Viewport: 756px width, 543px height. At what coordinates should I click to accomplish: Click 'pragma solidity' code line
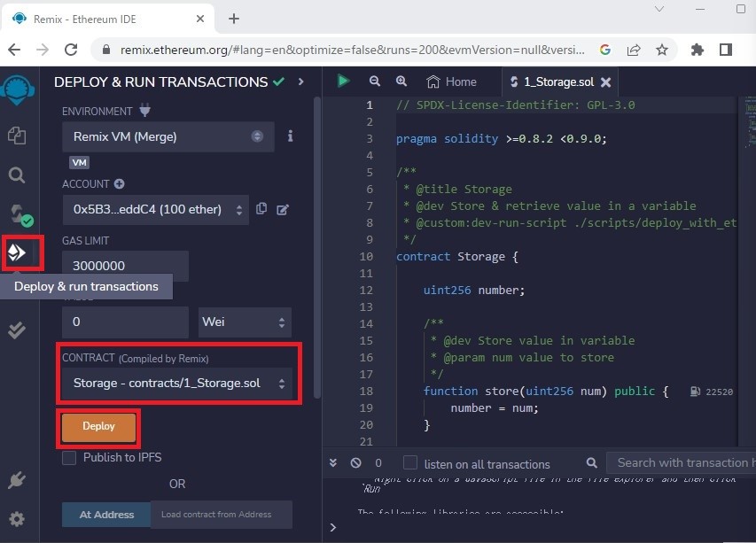click(x=502, y=139)
